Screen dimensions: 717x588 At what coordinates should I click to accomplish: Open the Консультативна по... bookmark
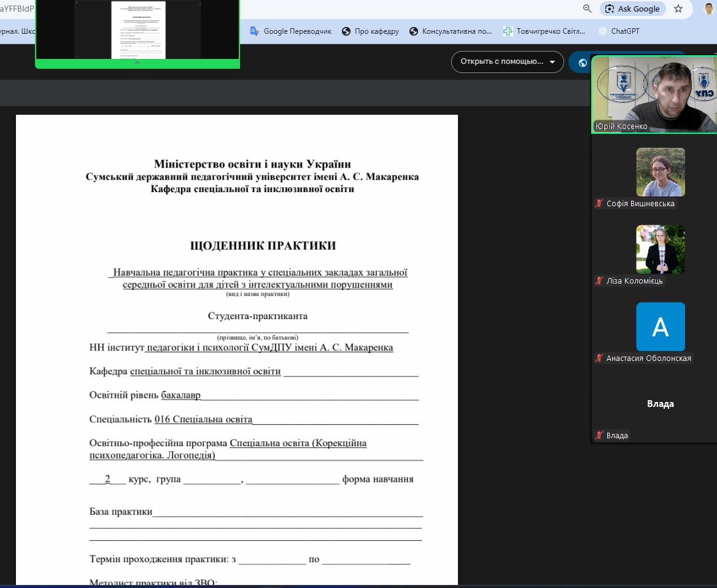[x=451, y=31]
